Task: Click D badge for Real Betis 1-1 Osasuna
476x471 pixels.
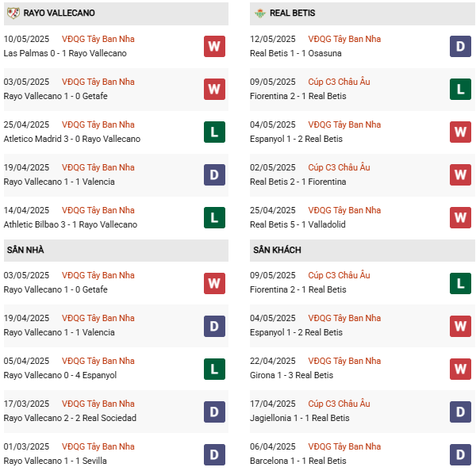Action: (460, 47)
